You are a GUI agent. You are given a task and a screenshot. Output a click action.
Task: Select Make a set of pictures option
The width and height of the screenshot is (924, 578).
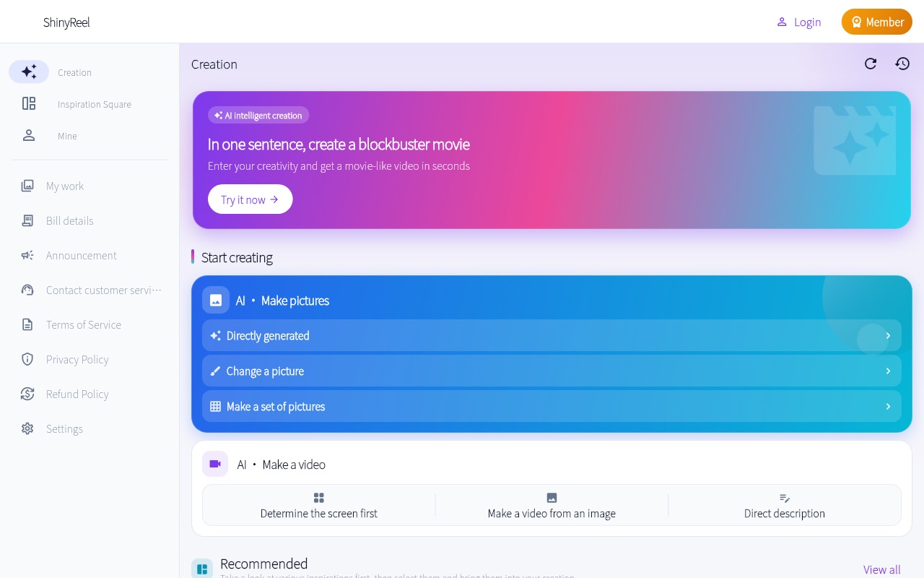552,406
